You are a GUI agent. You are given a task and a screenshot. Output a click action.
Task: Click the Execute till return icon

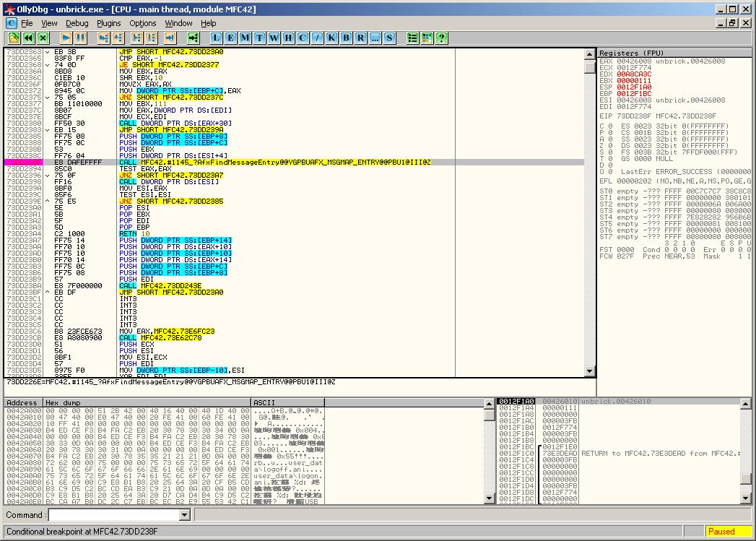tap(170, 38)
